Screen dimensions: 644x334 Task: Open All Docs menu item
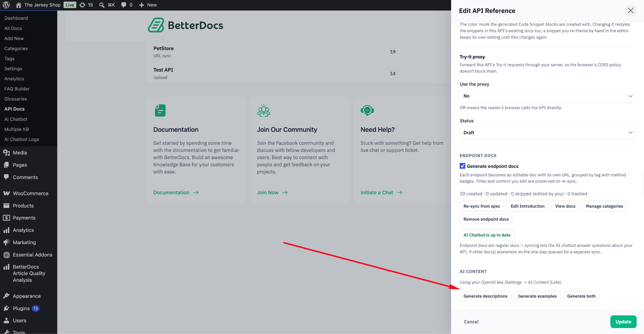pos(13,28)
